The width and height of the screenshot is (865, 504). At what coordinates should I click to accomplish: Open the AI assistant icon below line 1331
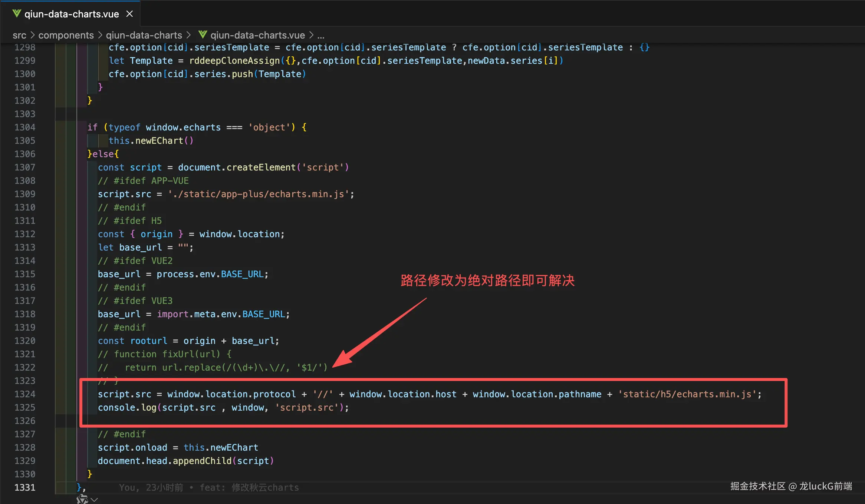point(82,499)
